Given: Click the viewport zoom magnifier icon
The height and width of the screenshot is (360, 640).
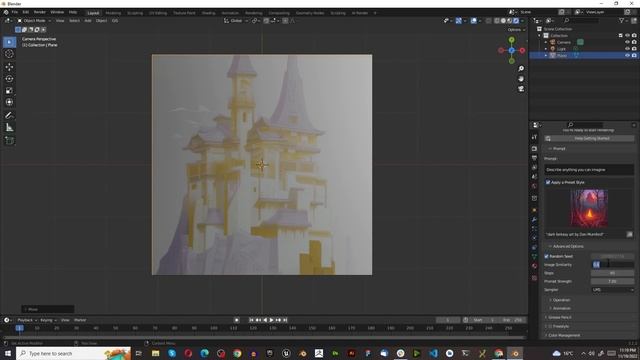Looking at the screenshot, I should click(x=521, y=69).
